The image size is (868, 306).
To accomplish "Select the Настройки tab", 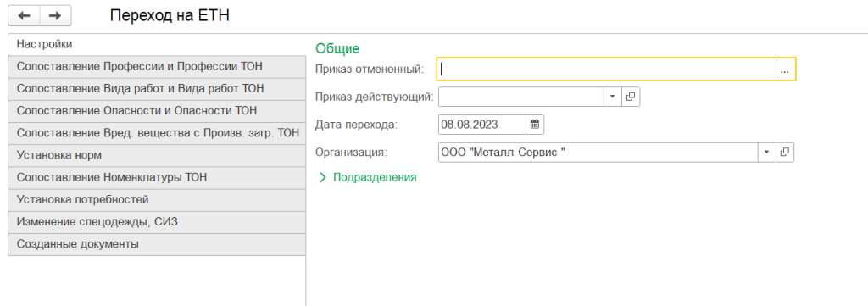I will 157,44.
